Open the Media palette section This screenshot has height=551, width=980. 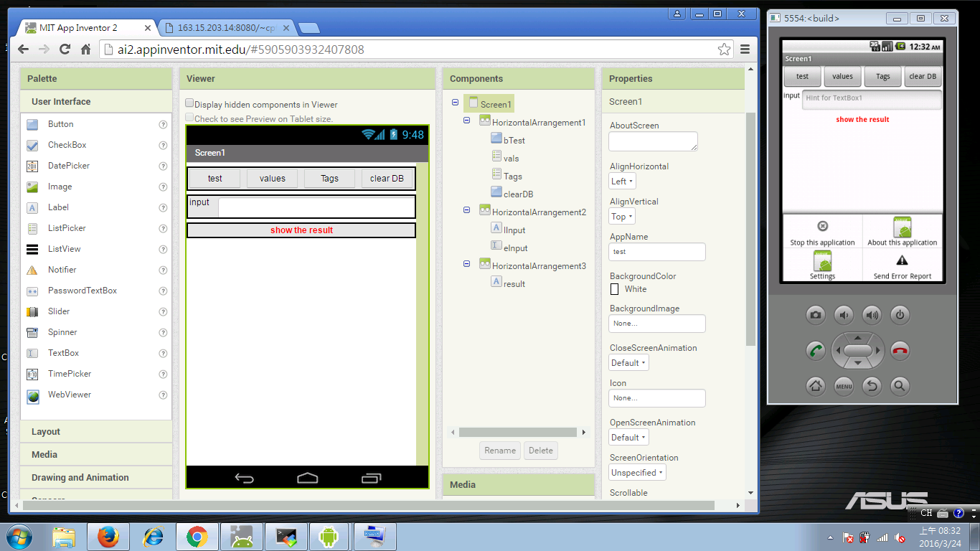point(44,455)
